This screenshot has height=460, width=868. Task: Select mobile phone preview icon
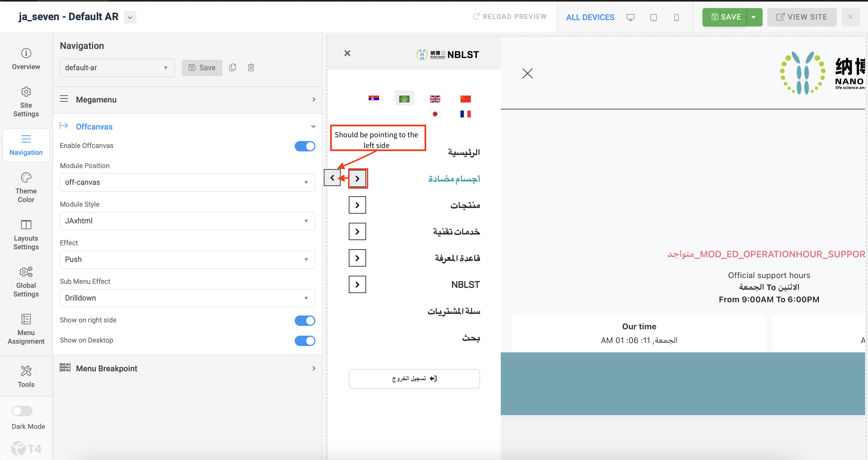[x=676, y=18]
